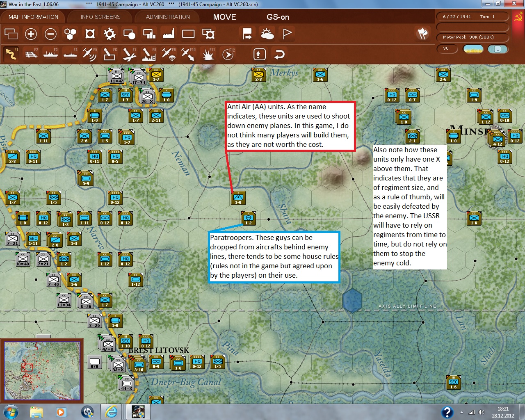Screen dimensions: 525x420
Task: Zoom out with the minus icon
Action: tap(50, 34)
